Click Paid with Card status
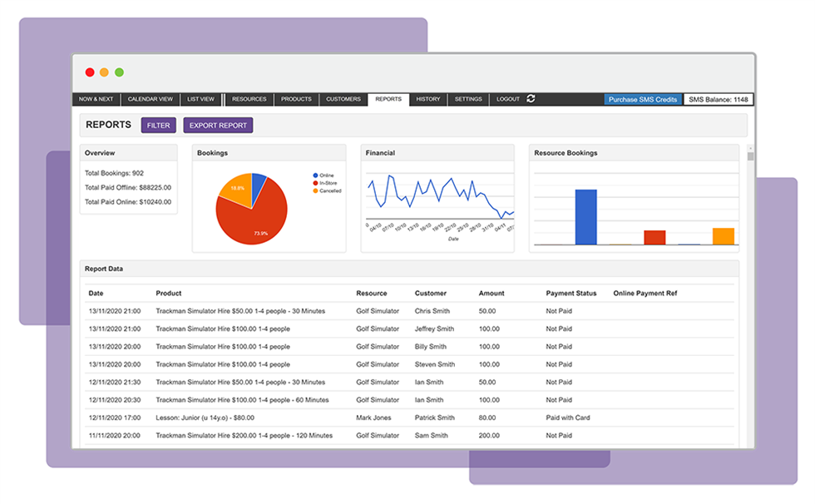This screenshot has height=504, width=815. point(568,418)
